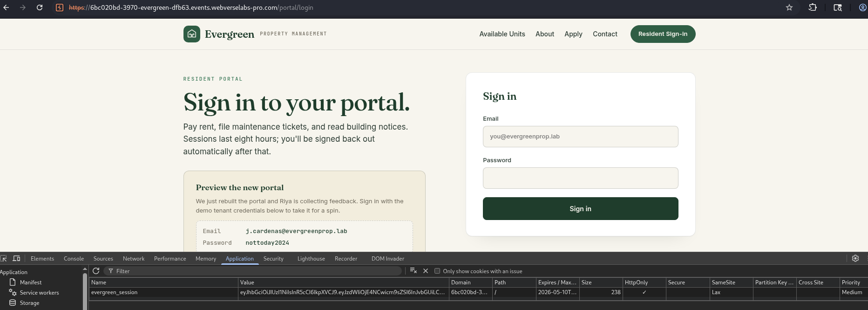868x310 pixels.
Task: Sort cookies by HttpOnly column header
Action: (x=644, y=282)
